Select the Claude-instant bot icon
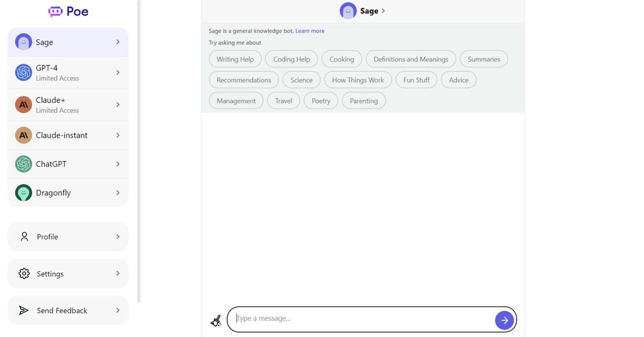Image resolution: width=644 pixels, height=337 pixels. [23, 135]
